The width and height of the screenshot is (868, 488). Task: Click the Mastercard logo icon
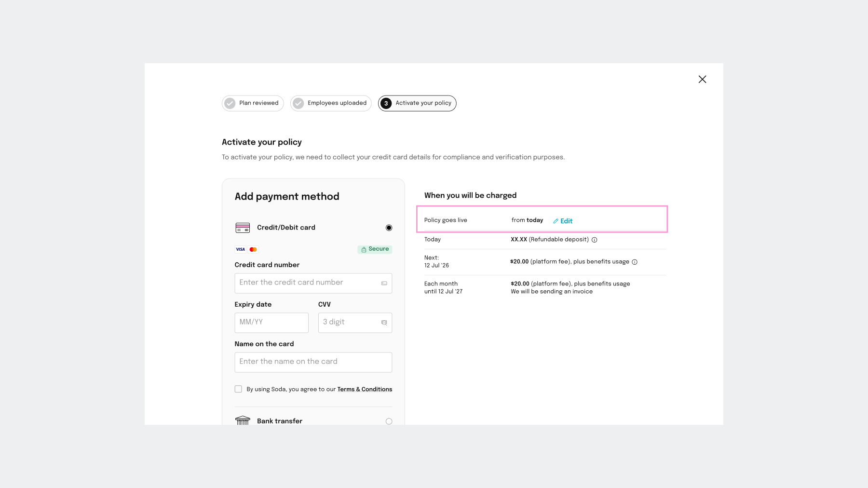tap(253, 249)
